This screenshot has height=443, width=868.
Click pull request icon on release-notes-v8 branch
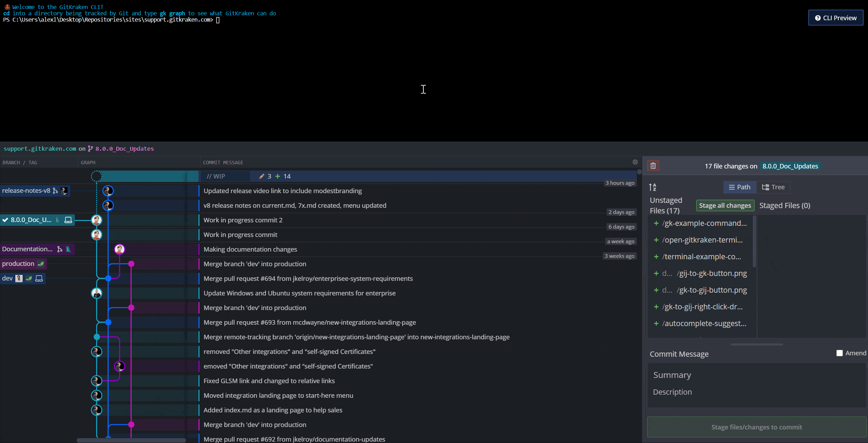click(55, 191)
